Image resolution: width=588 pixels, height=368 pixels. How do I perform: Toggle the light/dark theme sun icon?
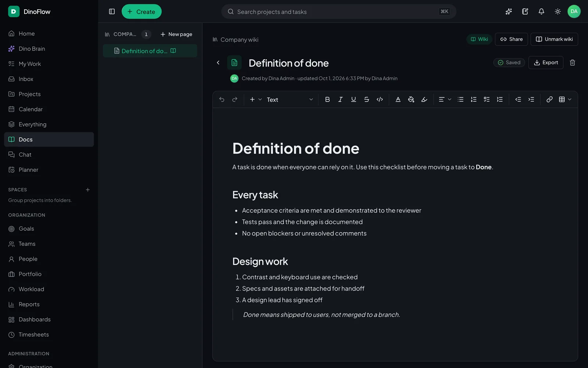coord(557,11)
